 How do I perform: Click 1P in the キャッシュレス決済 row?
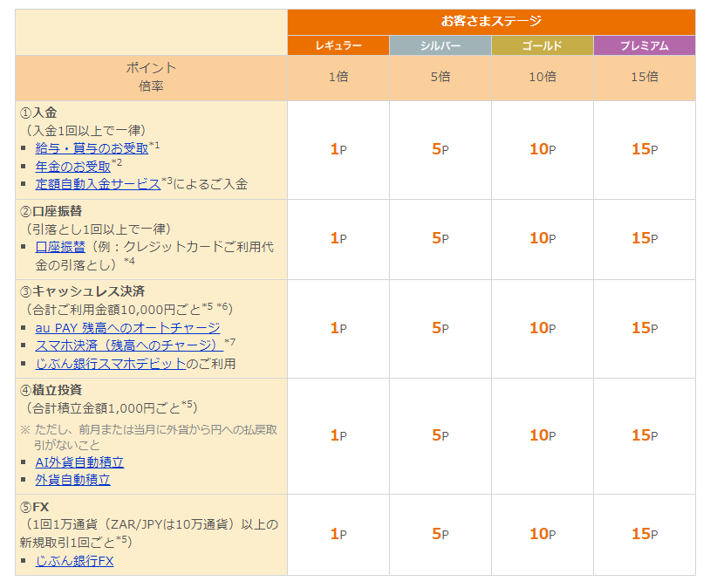pyautogui.click(x=338, y=328)
